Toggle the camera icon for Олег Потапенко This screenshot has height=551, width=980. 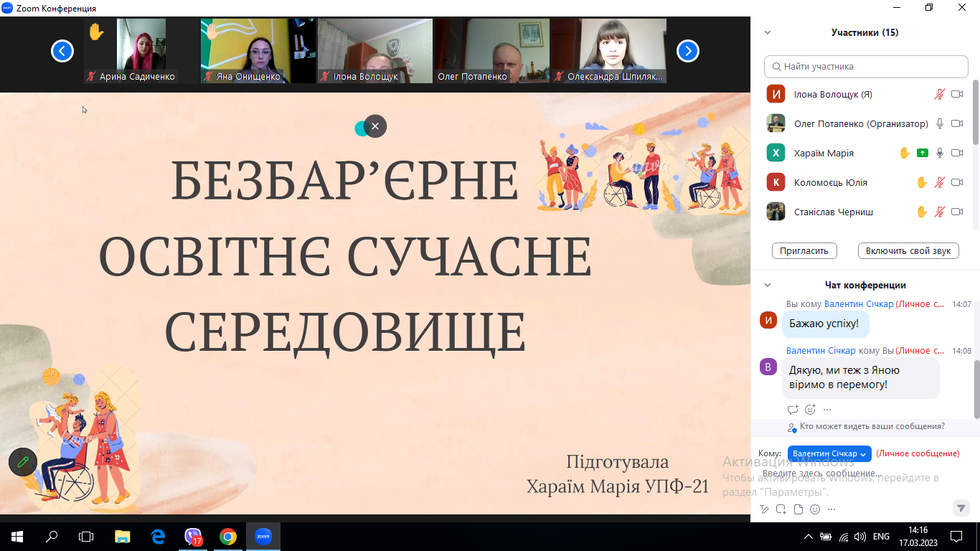tap(957, 123)
